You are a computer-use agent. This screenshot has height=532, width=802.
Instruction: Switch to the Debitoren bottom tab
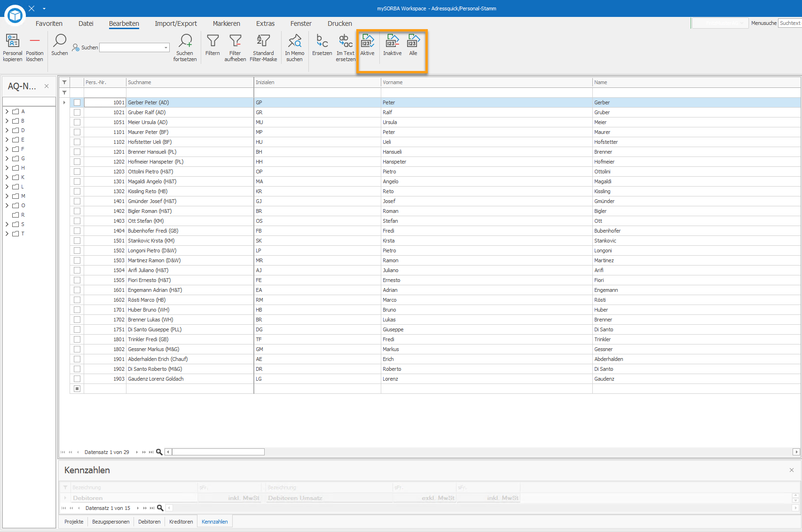coord(149,522)
